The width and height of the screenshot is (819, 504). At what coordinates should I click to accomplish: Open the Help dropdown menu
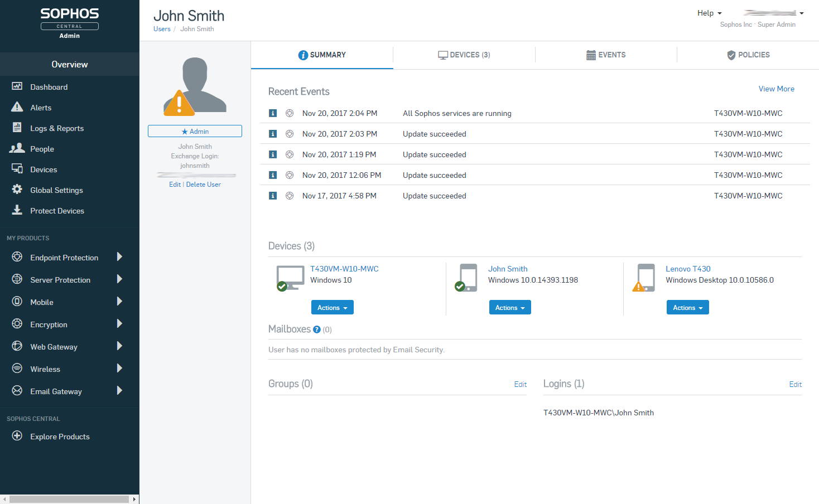pyautogui.click(x=709, y=13)
